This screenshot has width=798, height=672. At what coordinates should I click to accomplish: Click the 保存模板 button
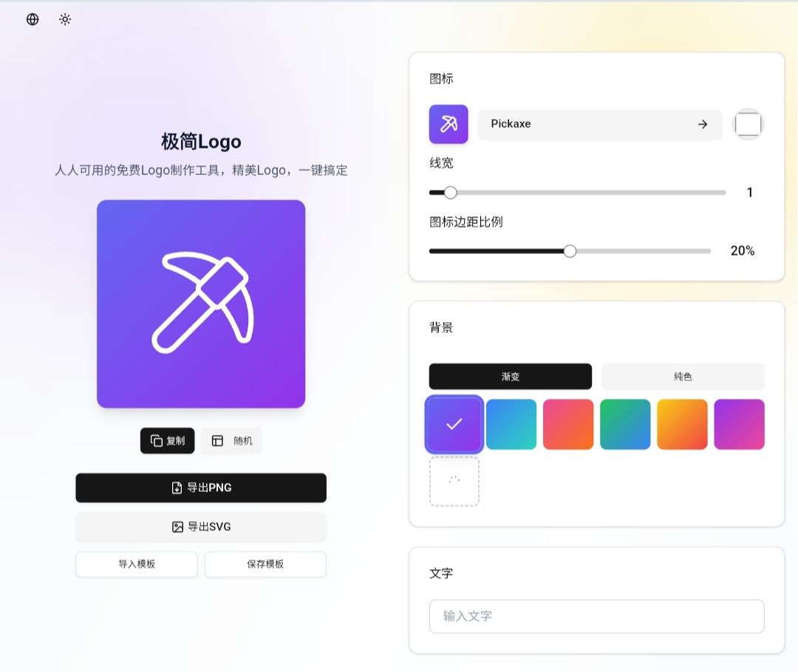(265, 563)
